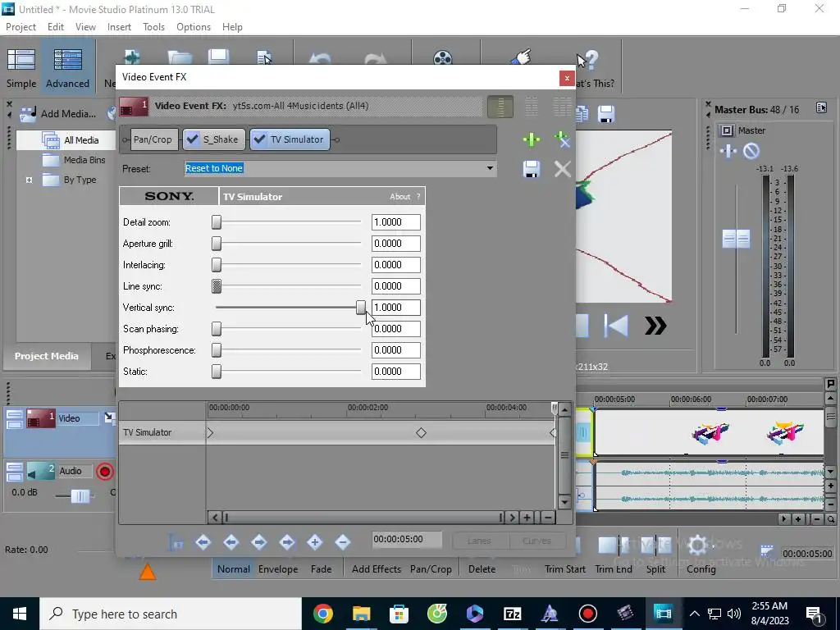Viewport: 840px width, 630px height.
Task: Open the Insert menu
Action: (119, 27)
